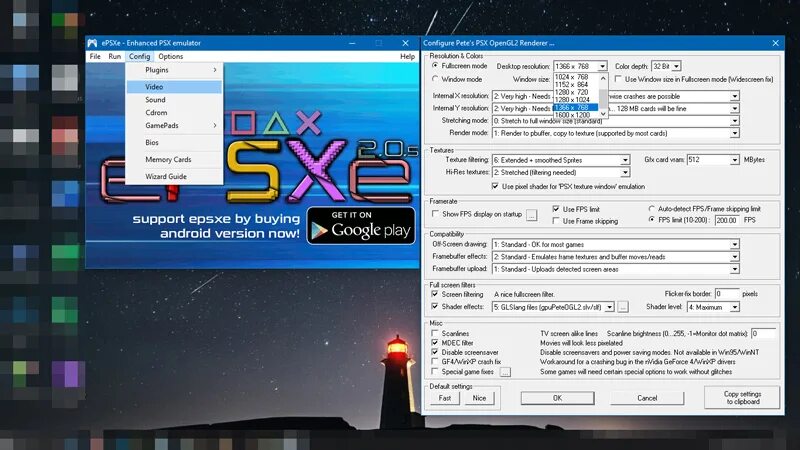800x450 pixels.
Task: Open the Framebuffer upload dropdown
Action: [x=734, y=269]
